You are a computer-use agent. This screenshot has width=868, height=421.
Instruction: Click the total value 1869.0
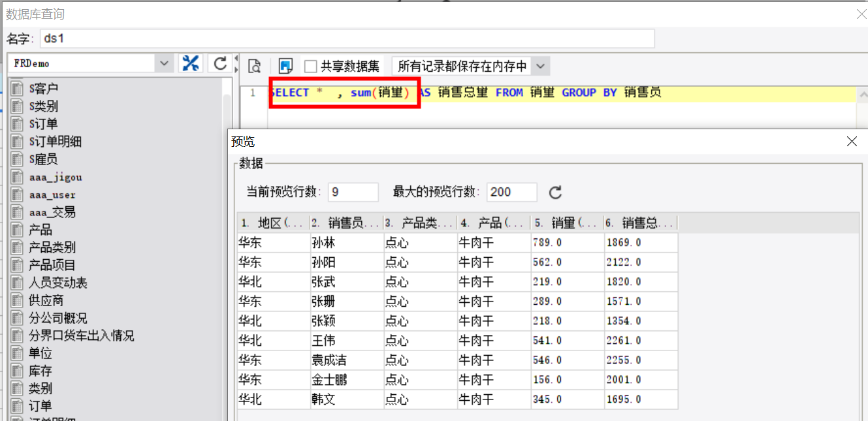pyautogui.click(x=641, y=243)
